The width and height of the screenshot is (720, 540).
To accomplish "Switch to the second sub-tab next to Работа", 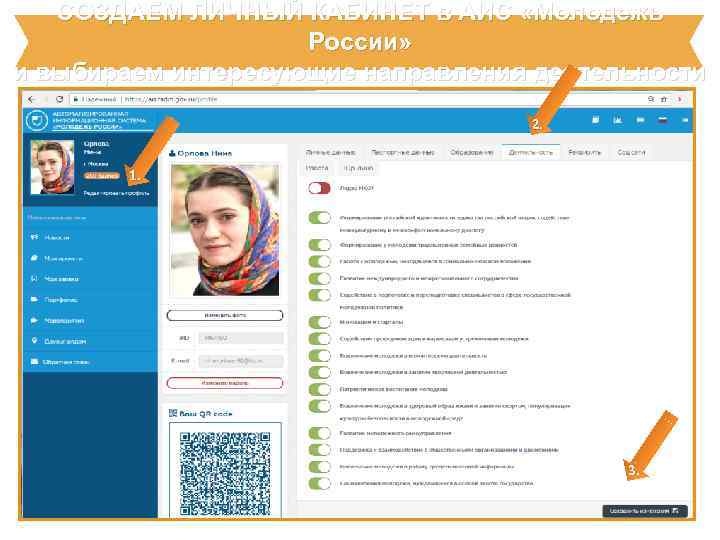I will click(x=359, y=168).
